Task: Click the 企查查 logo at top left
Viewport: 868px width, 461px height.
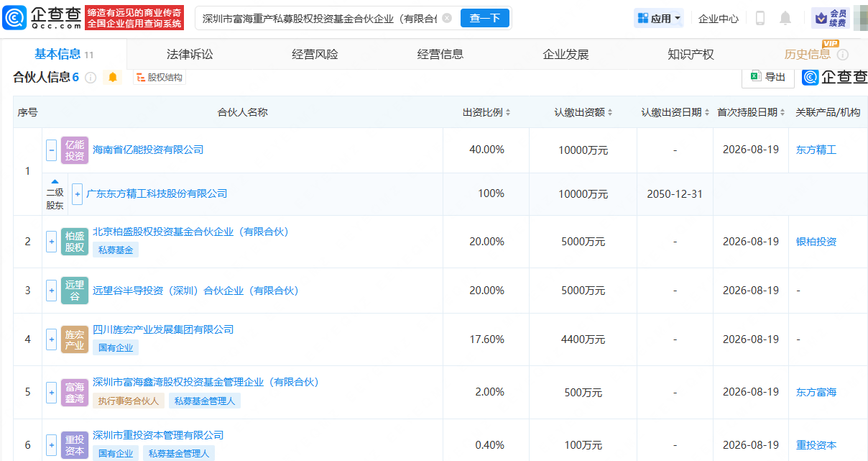Action: [x=42, y=18]
